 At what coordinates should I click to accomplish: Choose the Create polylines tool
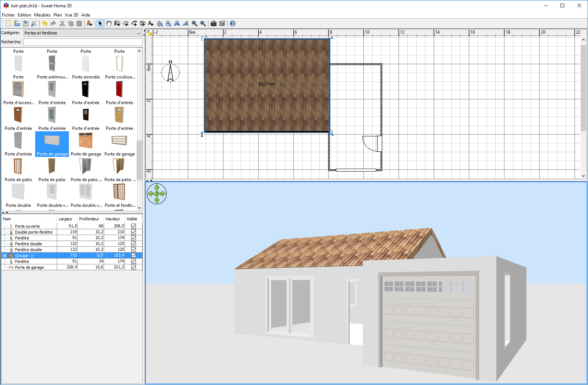pyautogui.click(x=134, y=23)
